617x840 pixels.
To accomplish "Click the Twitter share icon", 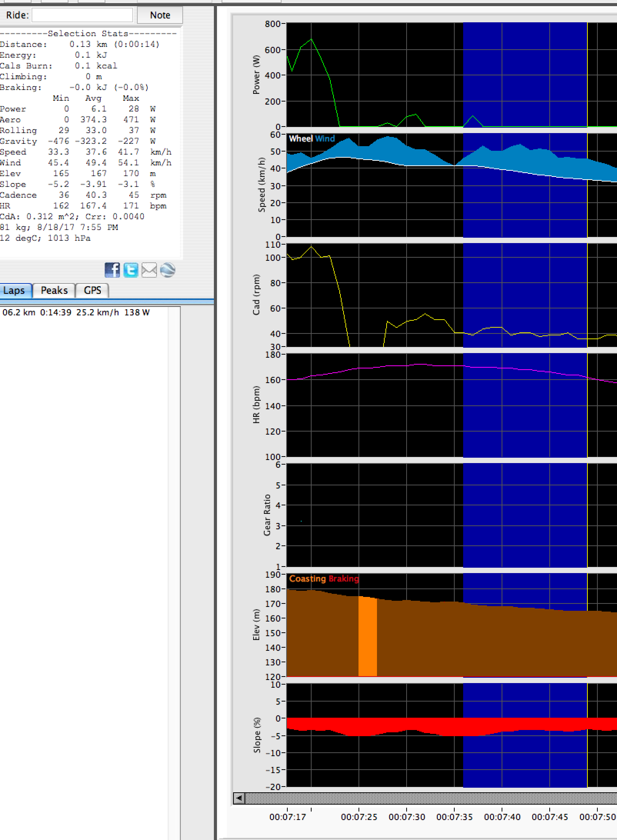I will pyautogui.click(x=130, y=270).
